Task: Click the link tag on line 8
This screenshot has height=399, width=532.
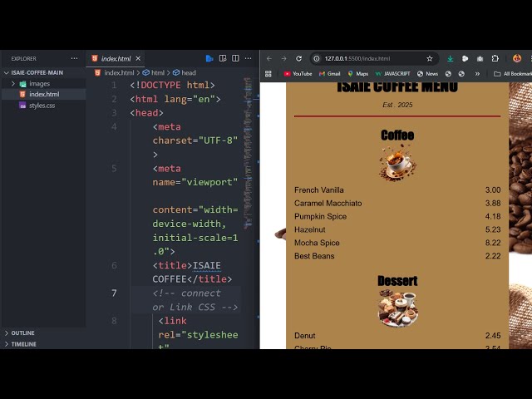Action: pyautogui.click(x=172, y=321)
